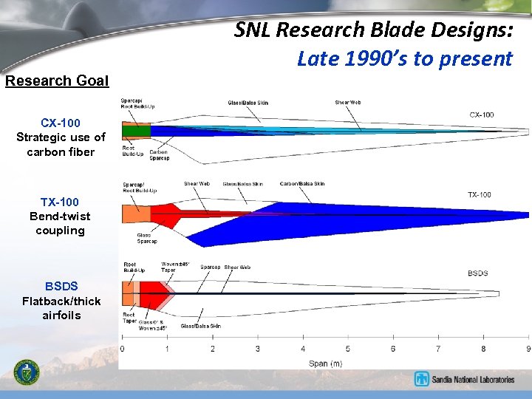Click the 'Glass 0° & Woven ±45°' label
Viewport: 532px width, 399px height.
pyautogui.click(x=152, y=325)
